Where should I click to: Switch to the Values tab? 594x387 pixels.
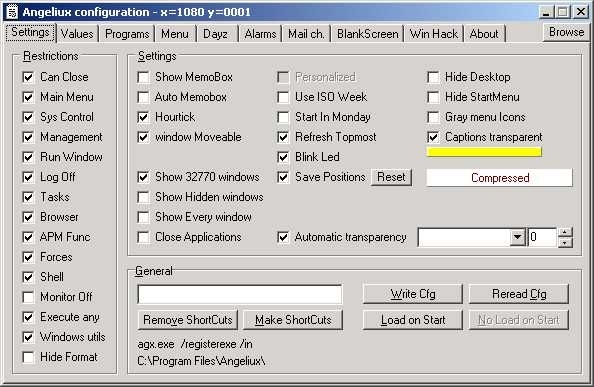tap(77, 34)
